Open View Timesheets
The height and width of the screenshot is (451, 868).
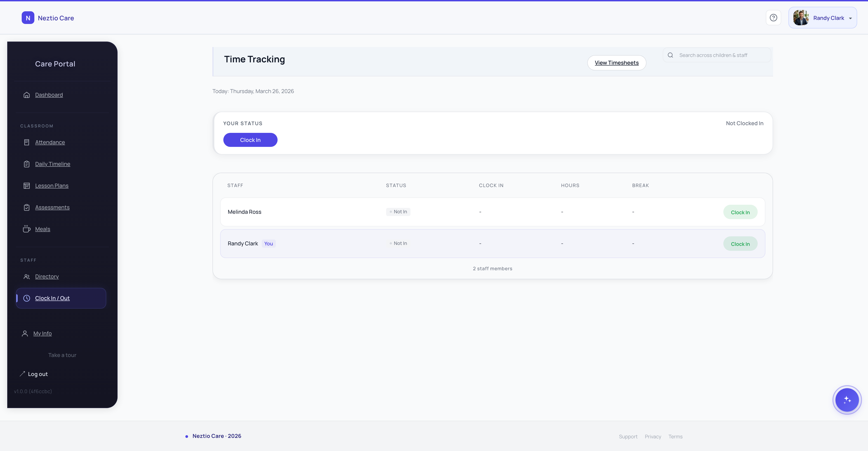617,63
